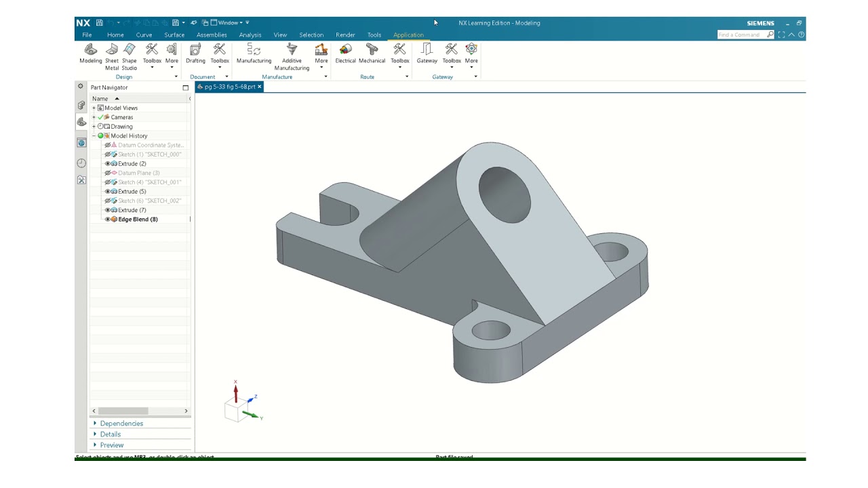Open the Sheet Metal application
The height and width of the screenshot is (488, 868).
point(112,57)
